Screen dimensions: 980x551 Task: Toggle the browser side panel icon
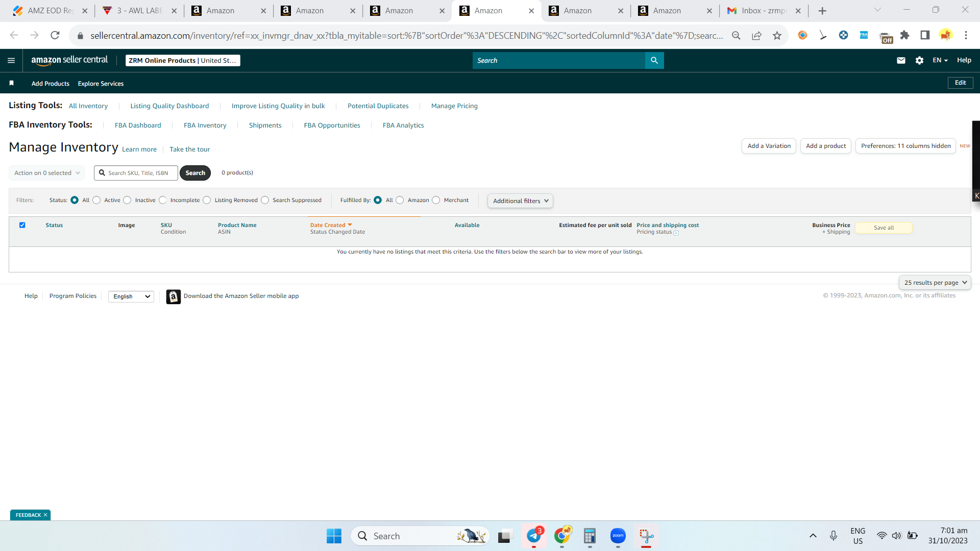925,35
